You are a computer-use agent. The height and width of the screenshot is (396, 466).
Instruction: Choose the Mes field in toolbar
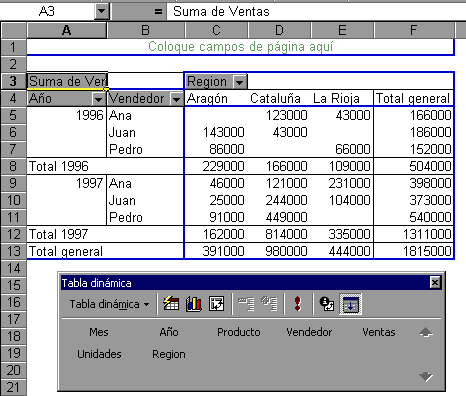[99, 332]
